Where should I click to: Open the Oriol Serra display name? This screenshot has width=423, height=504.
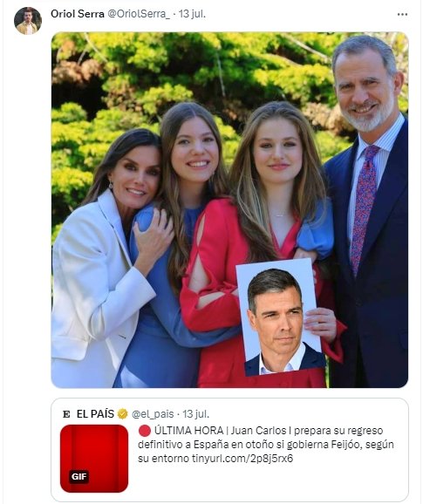[x=77, y=14]
